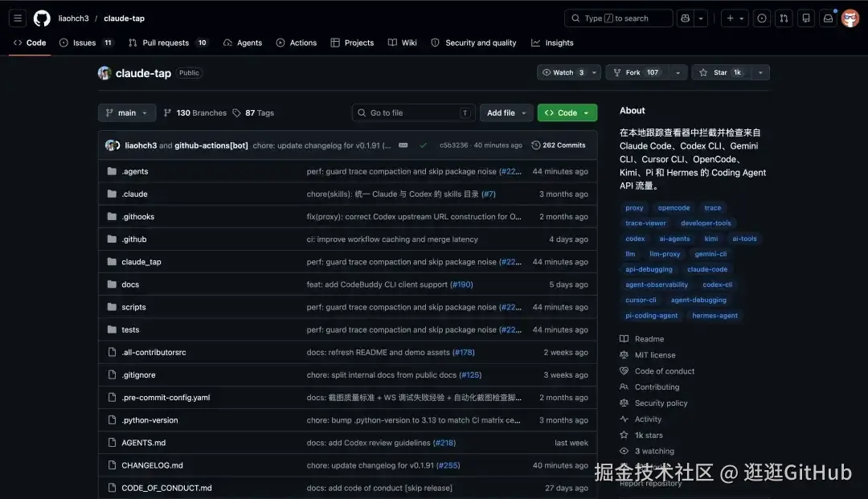This screenshot has width=868, height=499.
Task: Open the repositories icon in header
Action: (806, 18)
